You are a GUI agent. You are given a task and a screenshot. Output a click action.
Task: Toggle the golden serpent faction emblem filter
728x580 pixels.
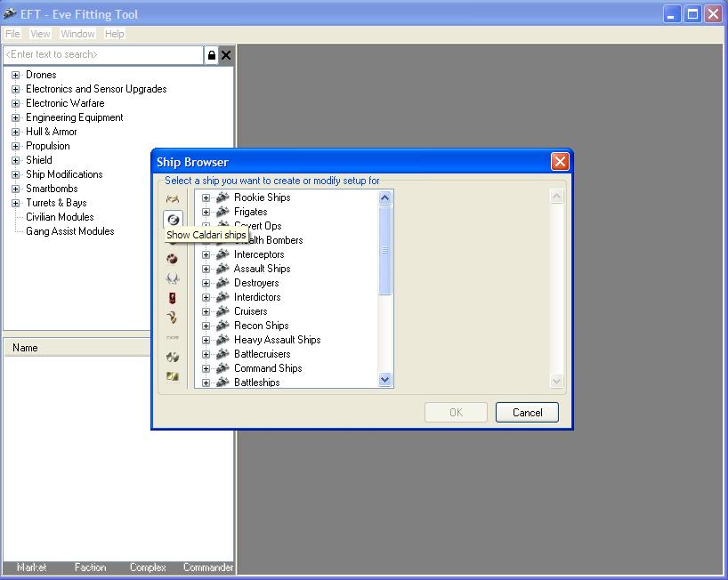pyautogui.click(x=173, y=318)
